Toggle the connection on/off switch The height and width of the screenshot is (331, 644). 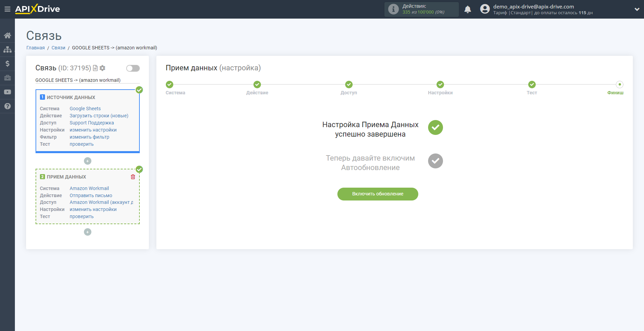pyautogui.click(x=133, y=68)
